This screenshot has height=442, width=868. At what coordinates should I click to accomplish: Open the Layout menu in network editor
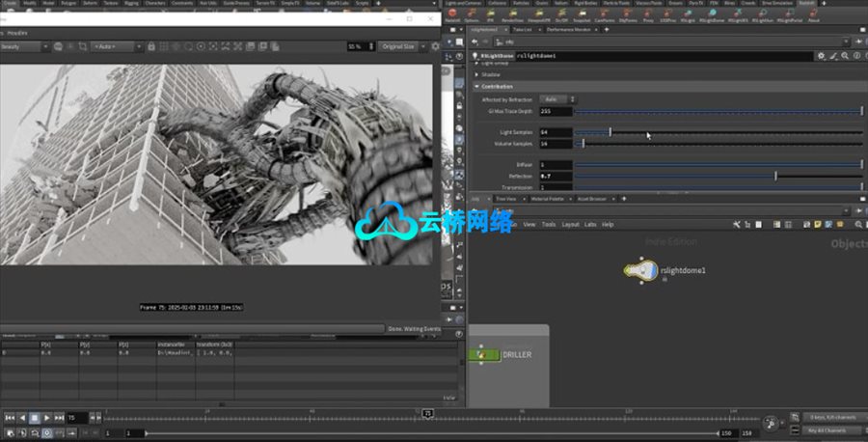(x=570, y=224)
